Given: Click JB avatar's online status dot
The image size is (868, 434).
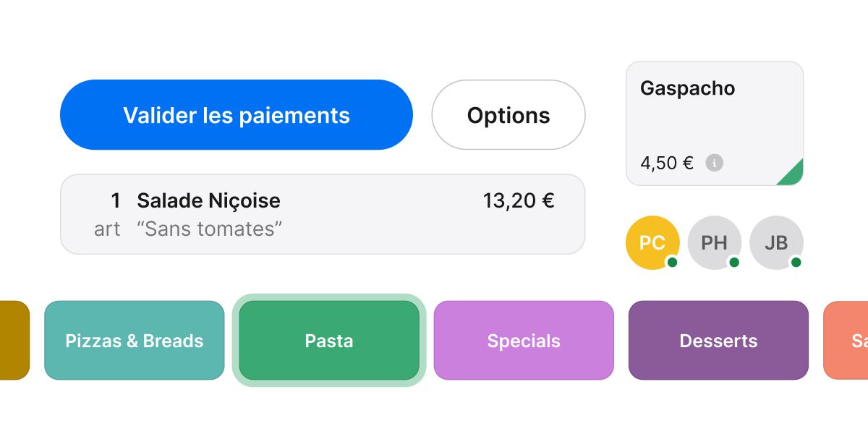Looking at the screenshot, I should click(x=793, y=262).
